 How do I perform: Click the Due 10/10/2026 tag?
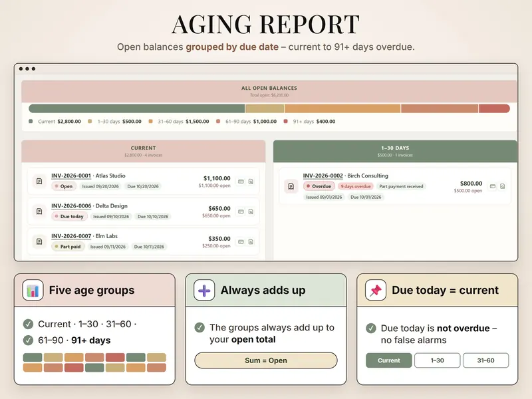pos(153,217)
